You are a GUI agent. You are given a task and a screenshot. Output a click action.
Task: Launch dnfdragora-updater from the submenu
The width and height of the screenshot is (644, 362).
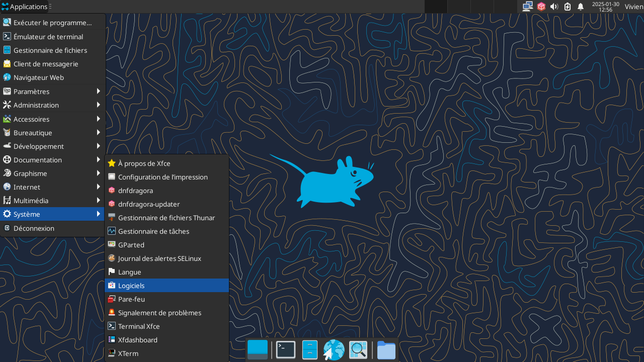167,204
